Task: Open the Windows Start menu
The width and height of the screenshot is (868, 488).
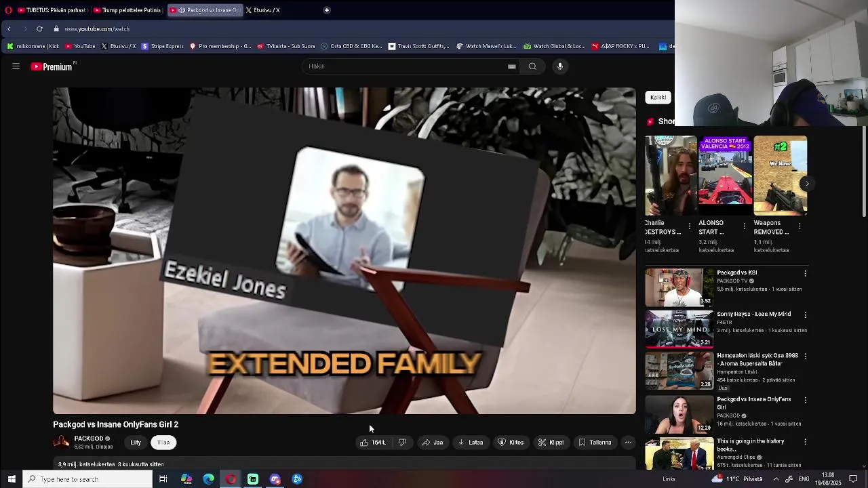Action: [12, 479]
